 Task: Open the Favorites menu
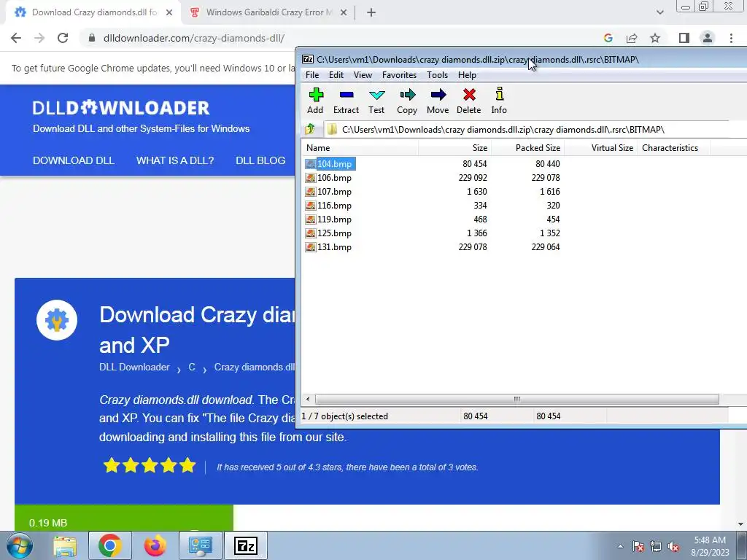[x=399, y=75]
